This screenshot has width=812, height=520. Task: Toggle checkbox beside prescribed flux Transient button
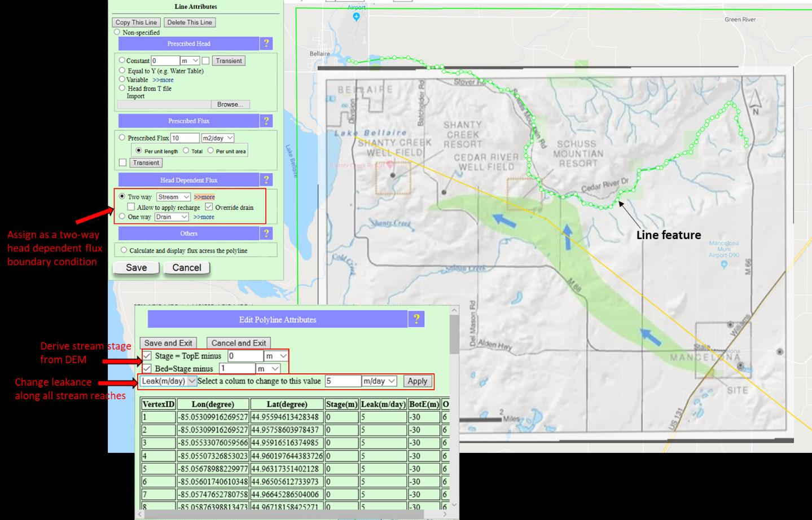[123, 162]
